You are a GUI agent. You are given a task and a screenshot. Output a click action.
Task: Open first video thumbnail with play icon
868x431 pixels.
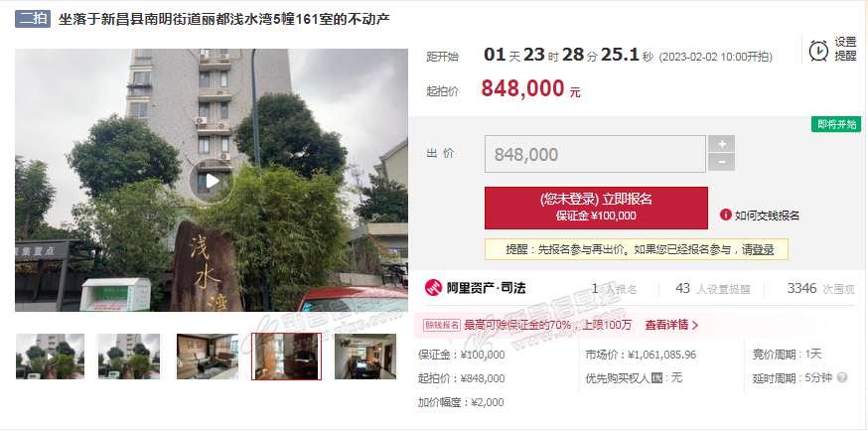[x=50, y=357]
